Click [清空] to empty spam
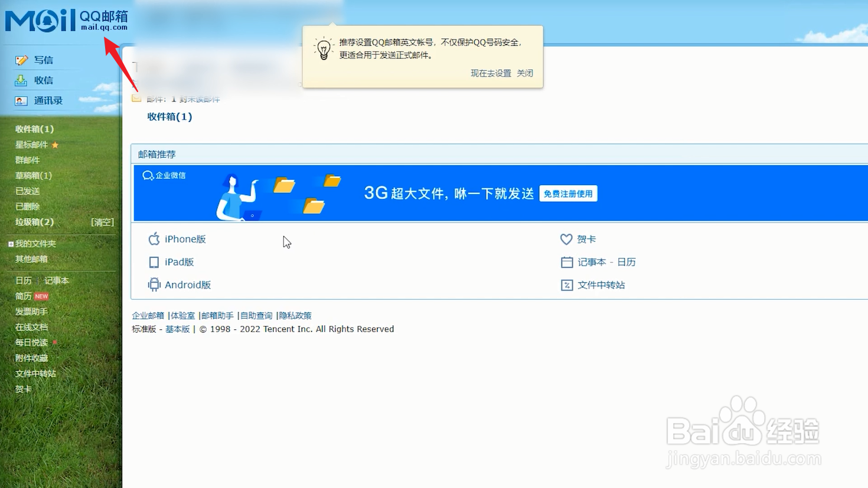The image size is (868, 488). 102,222
